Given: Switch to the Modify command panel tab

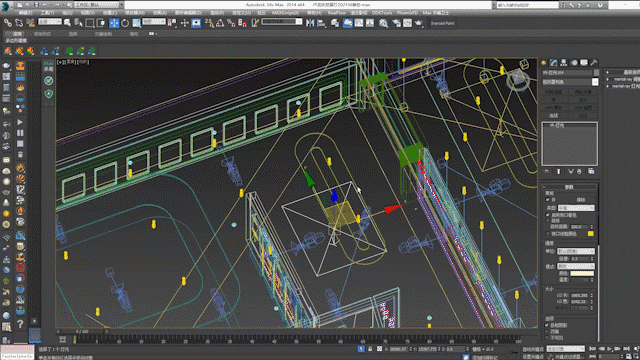Looking at the screenshot, I should click(553, 62).
